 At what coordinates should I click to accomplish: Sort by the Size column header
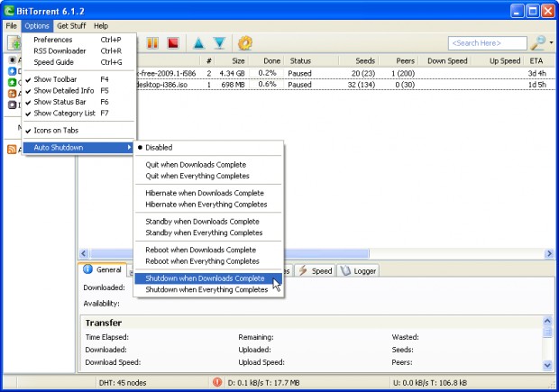232,61
